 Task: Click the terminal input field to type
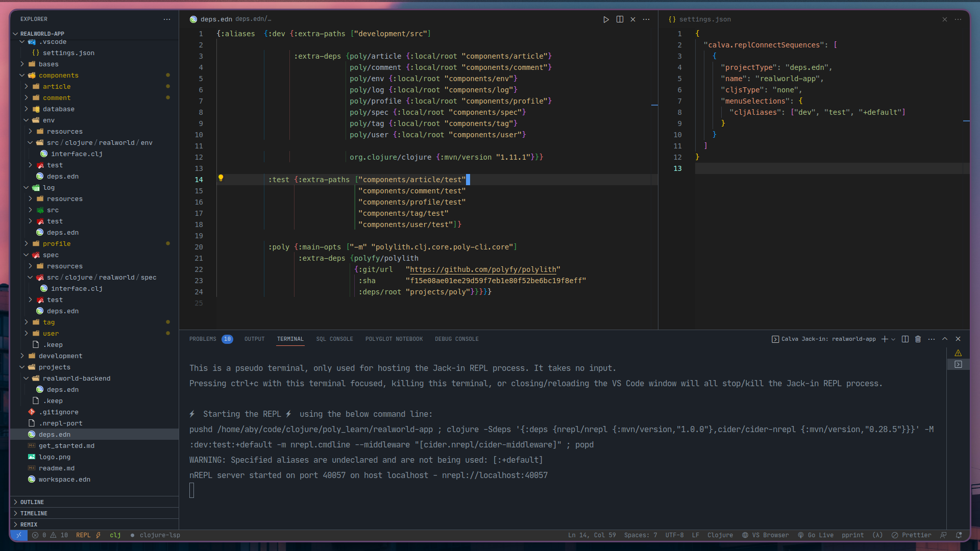coord(192,490)
